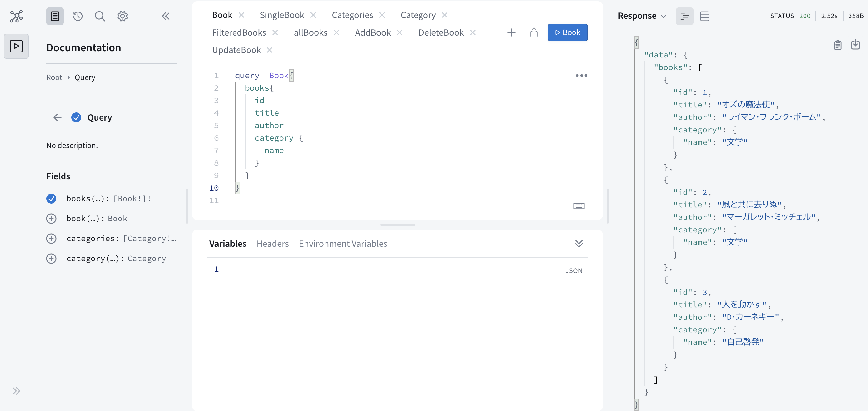Open the operation options ellipsis menu
This screenshot has width=868, height=411.
pyautogui.click(x=581, y=75)
